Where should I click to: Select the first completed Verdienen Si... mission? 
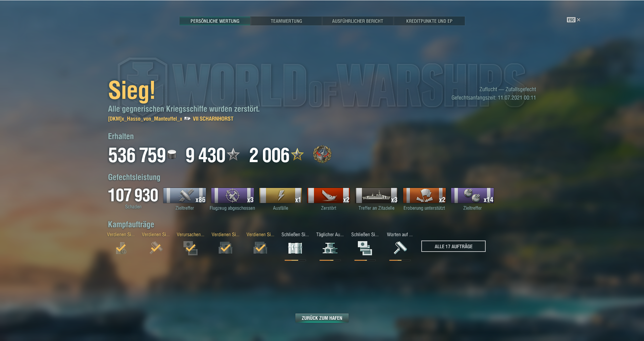coord(121,248)
